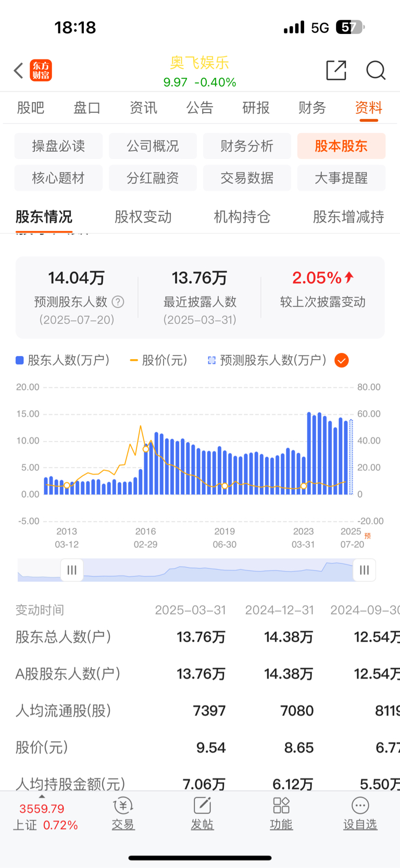Tap the battery indicator showing 57
The height and width of the screenshot is (868, 400).
pyautogui.click(x=350, y=27)
